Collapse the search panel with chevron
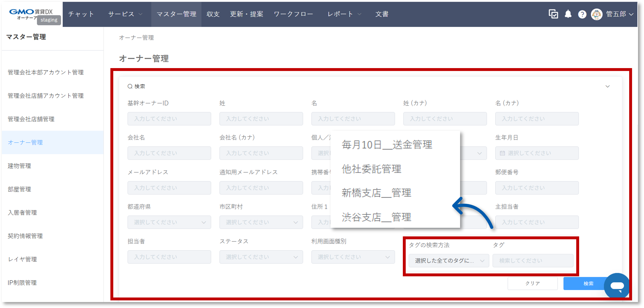644x308 pixels. point(607,86)
